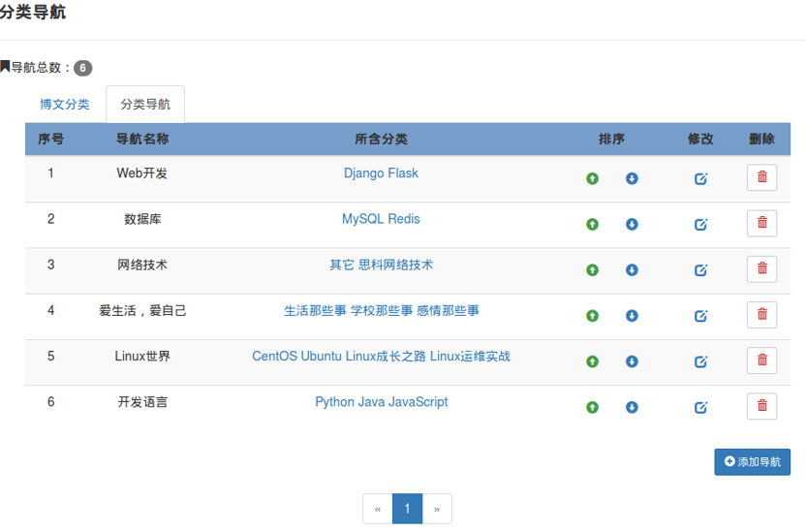Move 开发语言 row down
Viewport: 806px width, 532px height.
coord(632,407)
